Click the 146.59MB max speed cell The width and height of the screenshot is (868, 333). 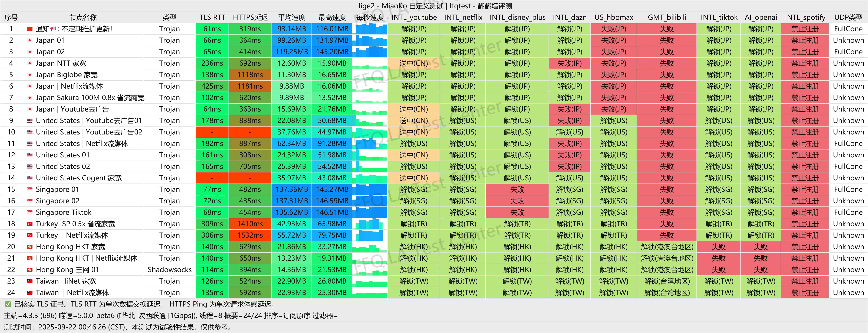pyautogui.click(x=332, y=201)
